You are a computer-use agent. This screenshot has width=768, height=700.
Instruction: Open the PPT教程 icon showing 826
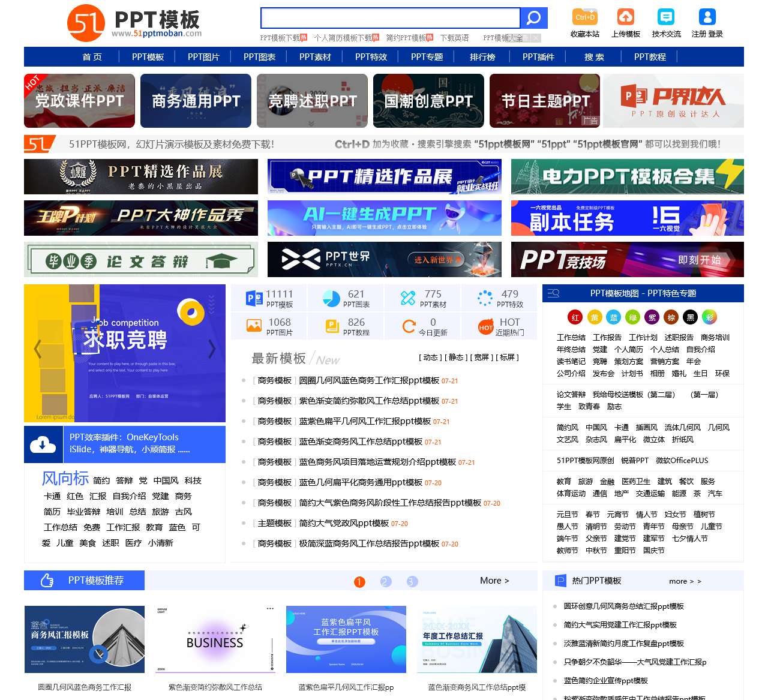click(332, 326)
